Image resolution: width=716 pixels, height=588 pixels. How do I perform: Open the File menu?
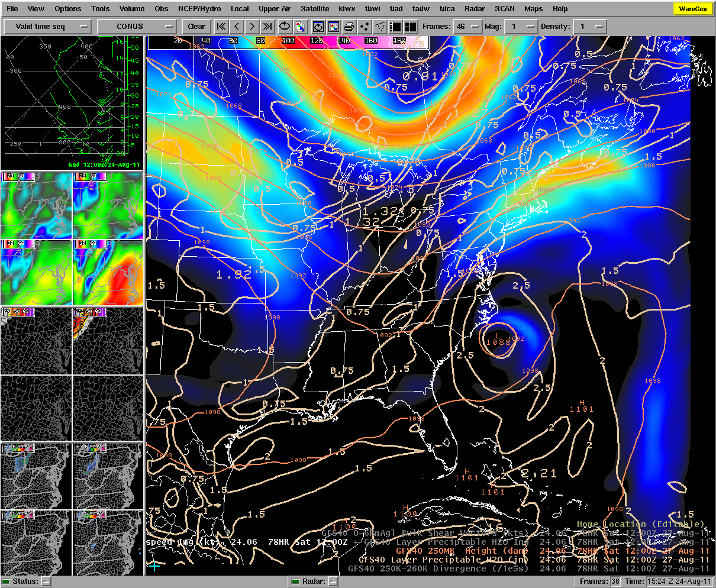(x=12, y=9)
